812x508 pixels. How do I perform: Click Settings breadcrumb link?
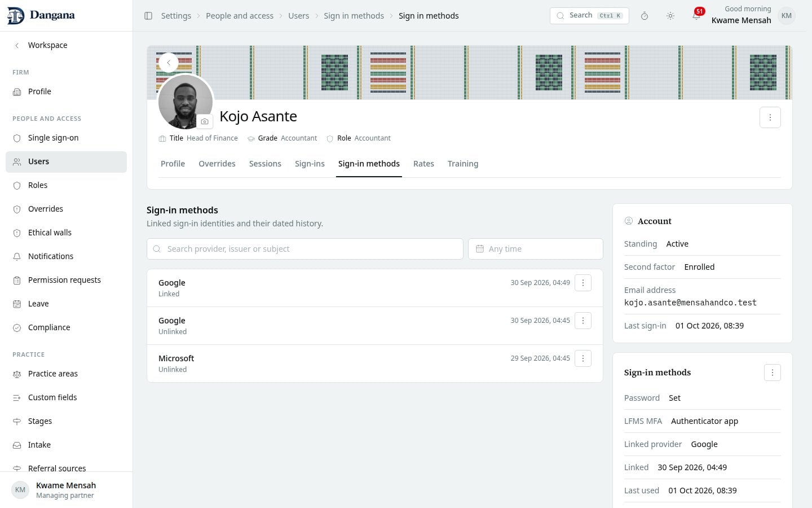pos(176,16)
